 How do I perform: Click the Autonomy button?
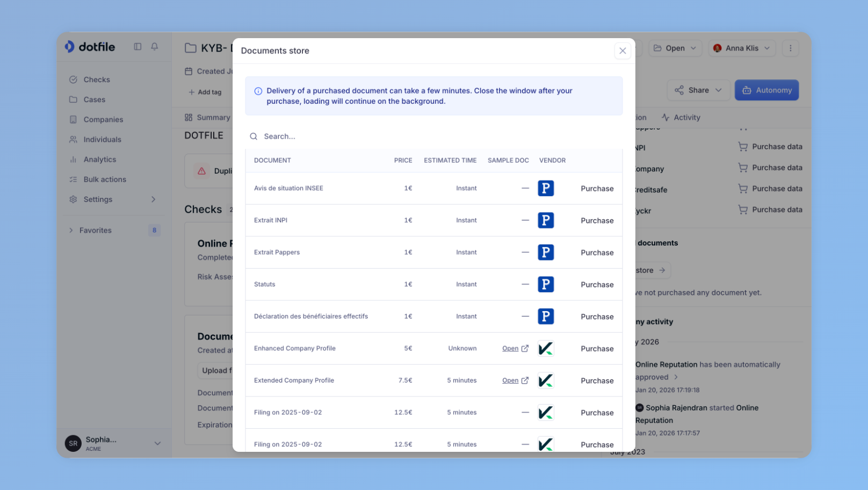coord(766,90)
